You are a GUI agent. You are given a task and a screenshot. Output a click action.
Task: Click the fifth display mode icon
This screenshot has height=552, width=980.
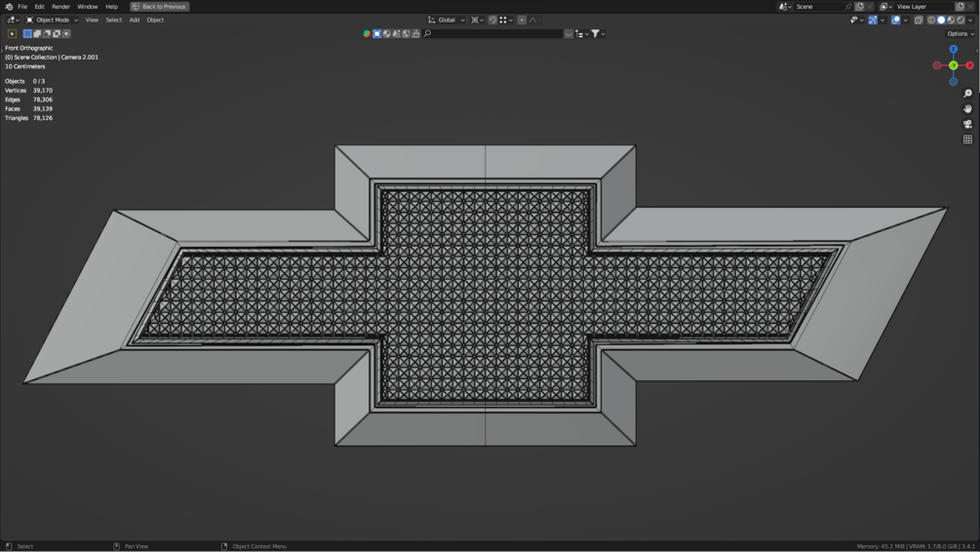[407, 34]
